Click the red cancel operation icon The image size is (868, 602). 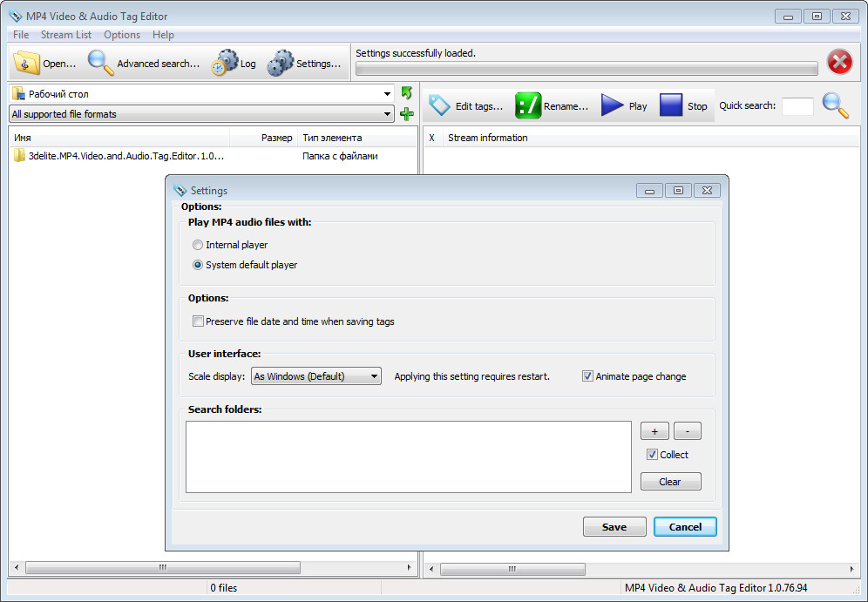[840, 62]
